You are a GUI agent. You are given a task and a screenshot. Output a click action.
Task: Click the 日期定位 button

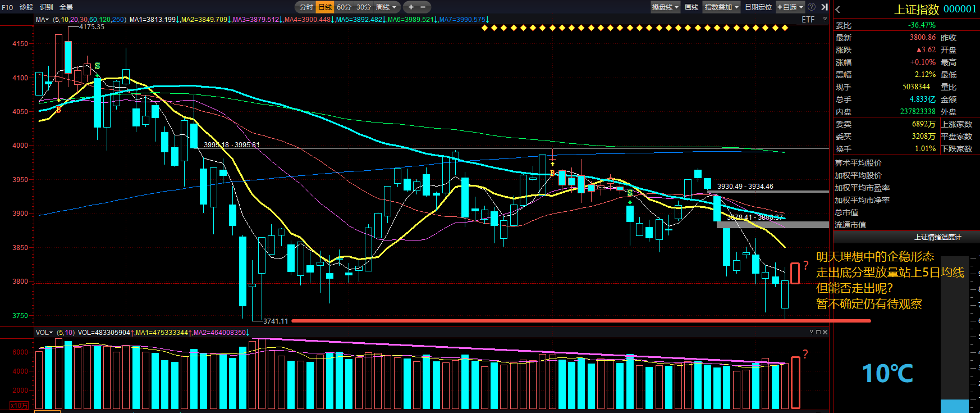coord(758,7)
